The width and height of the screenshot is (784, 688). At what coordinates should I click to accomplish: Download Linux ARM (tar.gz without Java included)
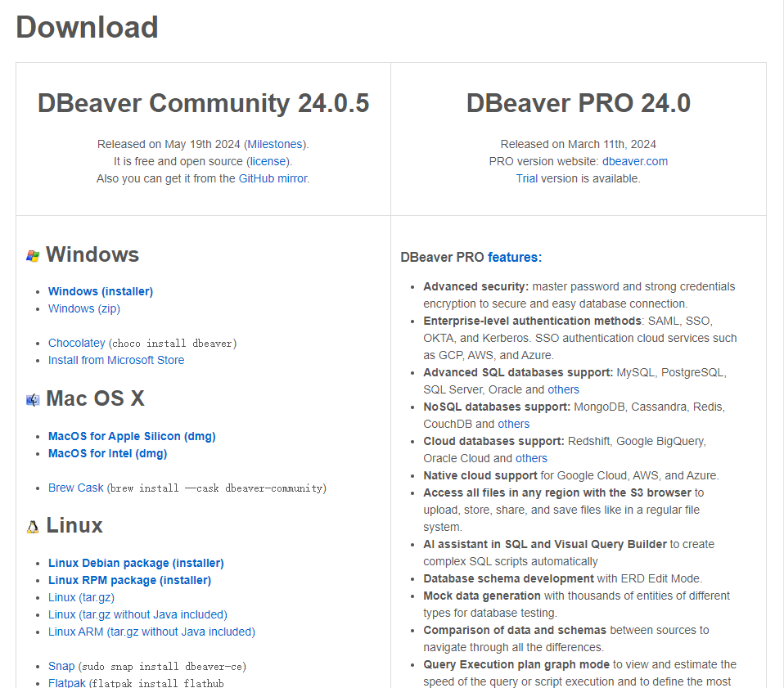pos(151,632)
